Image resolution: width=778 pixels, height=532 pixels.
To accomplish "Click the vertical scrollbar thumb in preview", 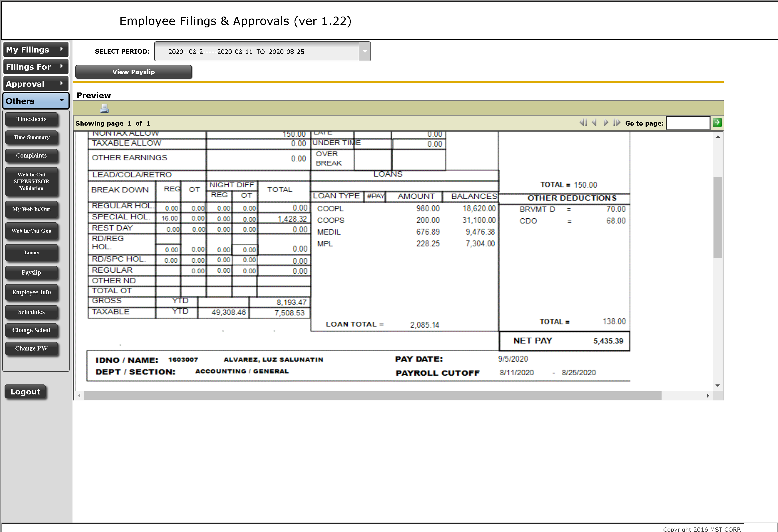I will 717,217.
